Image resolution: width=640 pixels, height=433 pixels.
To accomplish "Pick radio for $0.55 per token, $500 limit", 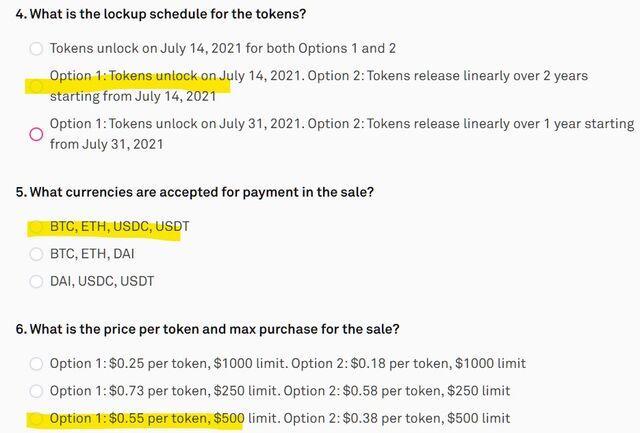I will click(x=36, y=418).
